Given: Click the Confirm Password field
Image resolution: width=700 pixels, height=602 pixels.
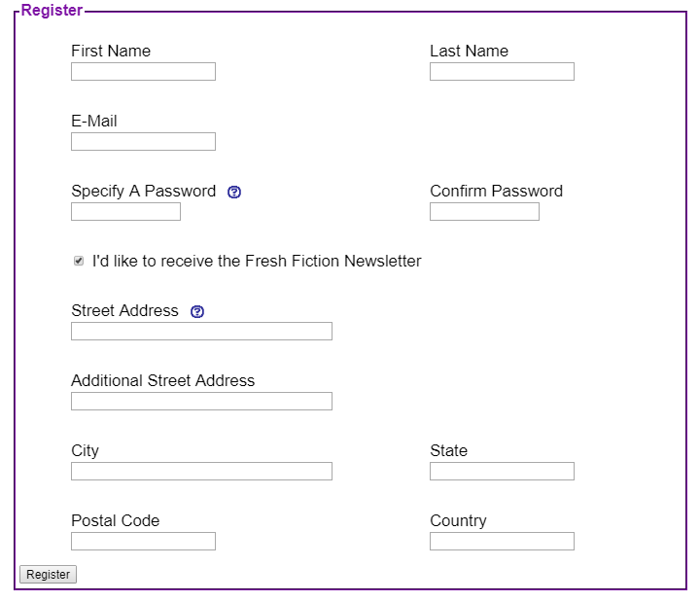Looking at the screenshot, I should pos(484,212).
